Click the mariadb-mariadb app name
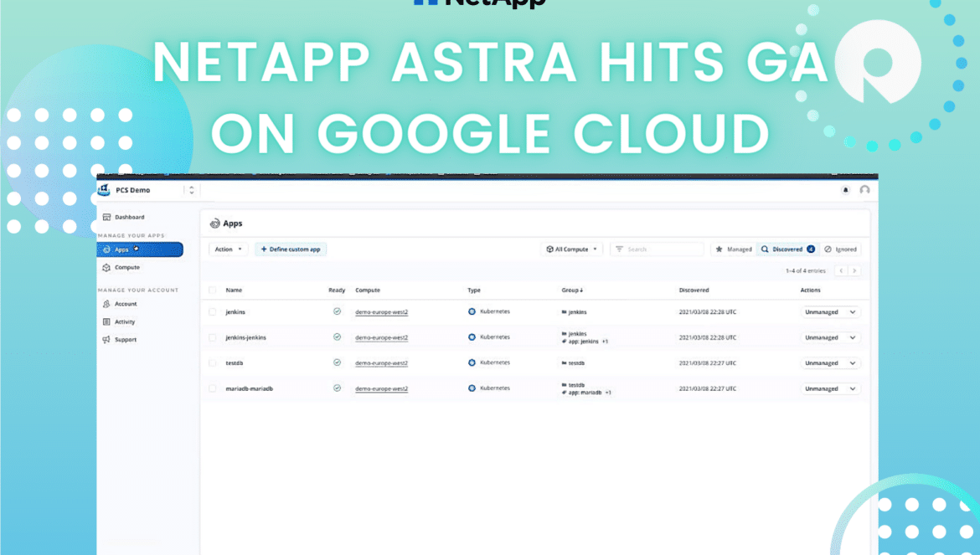This screenshot has height=555, width=980. click(250, 389)
